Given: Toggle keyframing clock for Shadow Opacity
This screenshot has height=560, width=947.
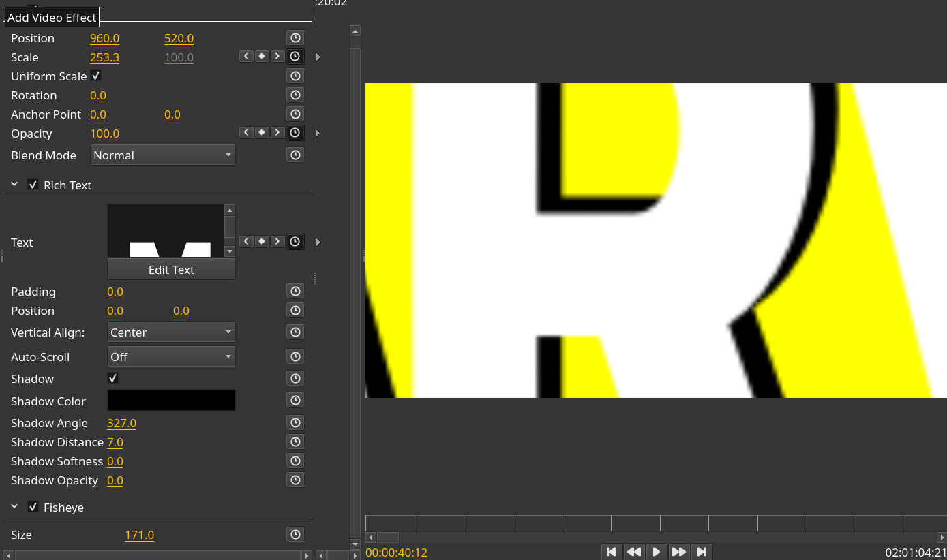Looking at the screenshot, I should pyautogui.click(x=295, y=480).
